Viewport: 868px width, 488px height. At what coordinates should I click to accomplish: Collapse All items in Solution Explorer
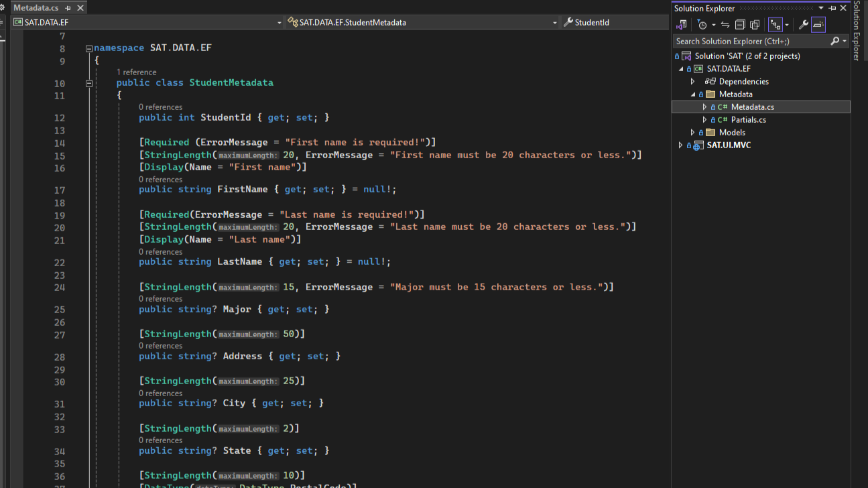740,25
